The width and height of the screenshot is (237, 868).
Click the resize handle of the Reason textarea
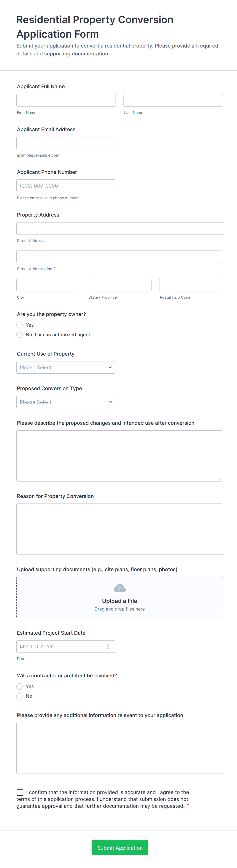[x=221, y=552]
